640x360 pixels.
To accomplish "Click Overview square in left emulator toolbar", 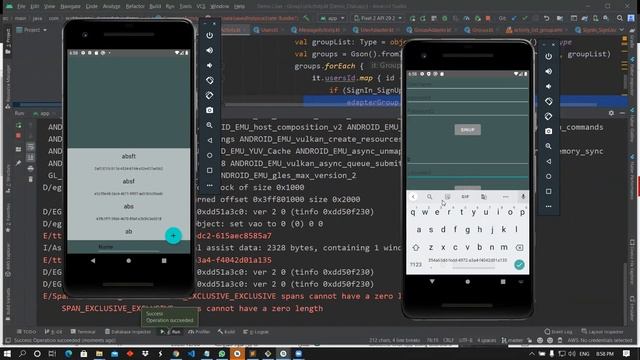I will (x=209, y=171).
